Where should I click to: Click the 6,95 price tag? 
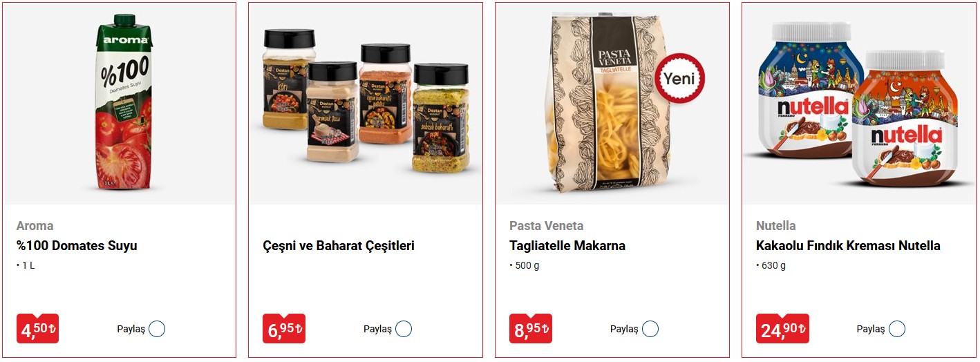click(284, 329)
